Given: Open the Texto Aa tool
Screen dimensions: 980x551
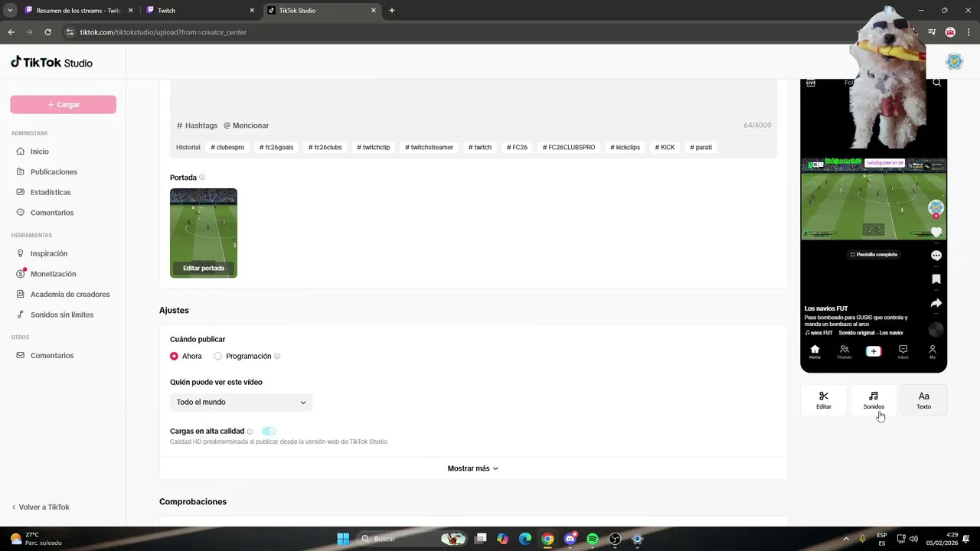Looking at the screenshot, I should coord(924,400).
